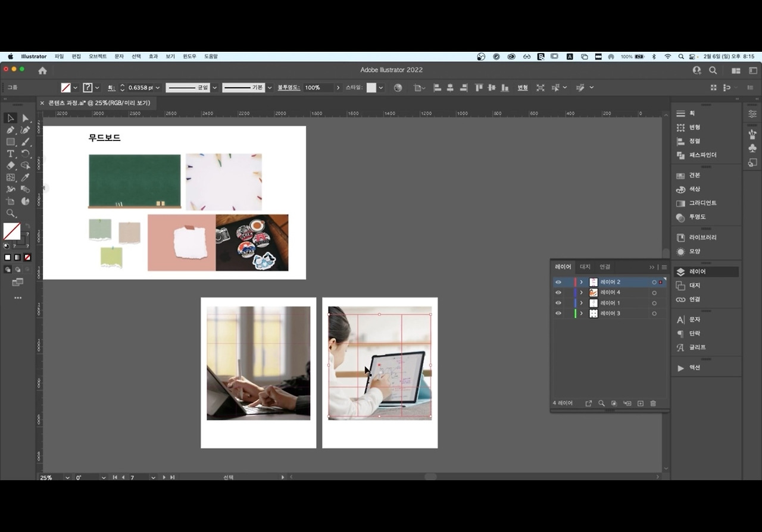Viewport: 762px width, 532px height.
Task: Select the Rectangle tool
Action: 11,142
